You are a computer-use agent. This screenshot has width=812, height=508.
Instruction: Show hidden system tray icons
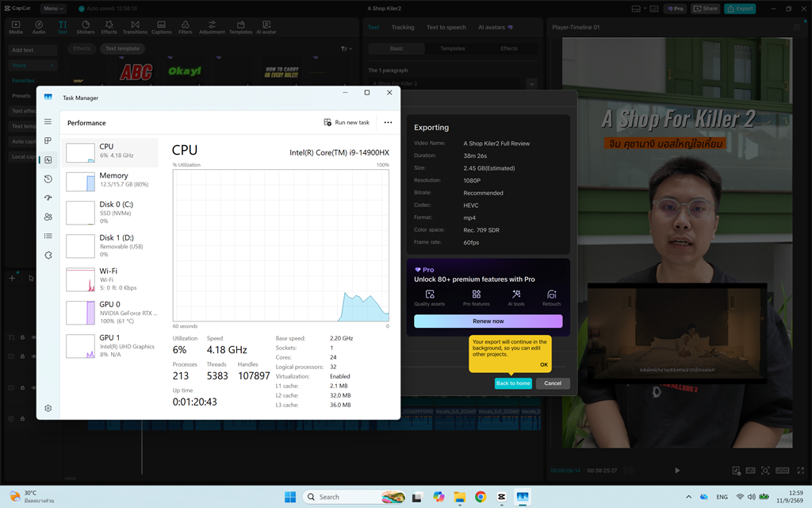click(688, 497)
